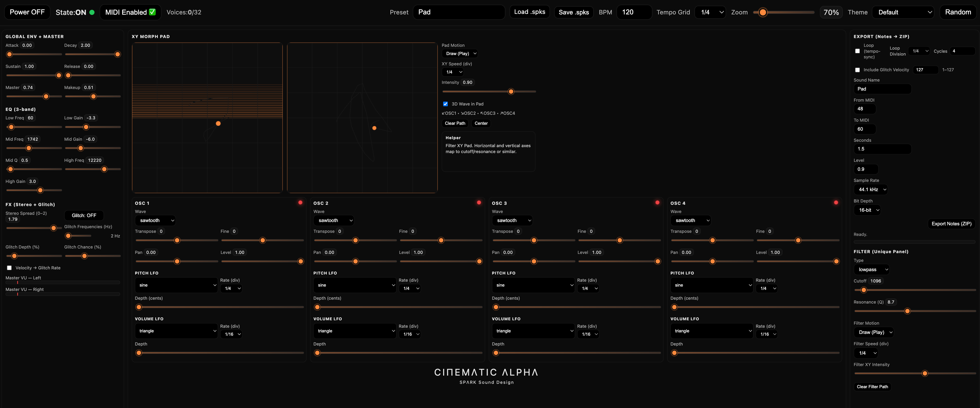The width and height of the screenshot is (980, 408).
Task: Click the OSC1 corner arrow label above the pad
Action: click(449, 113)
